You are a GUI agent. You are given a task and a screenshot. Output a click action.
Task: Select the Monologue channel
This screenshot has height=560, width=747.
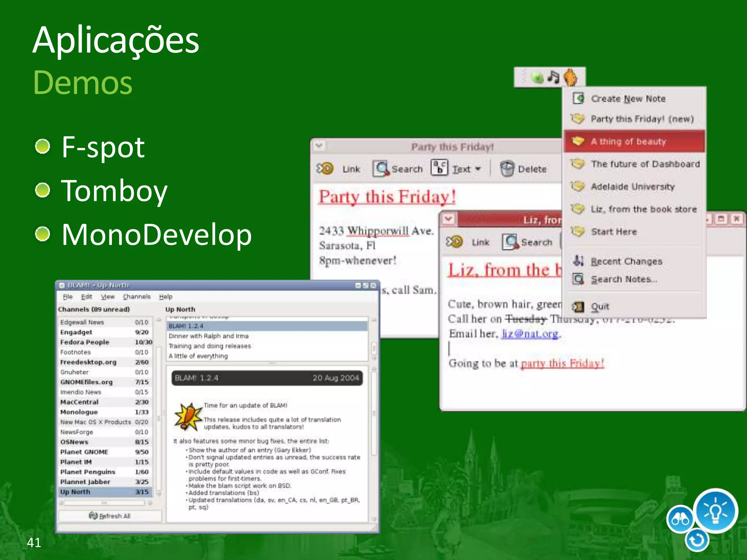point(105,412)
